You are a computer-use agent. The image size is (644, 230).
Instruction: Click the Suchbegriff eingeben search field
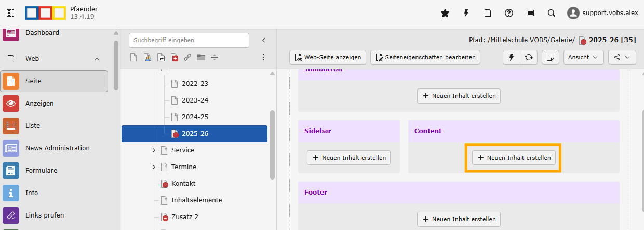tap(189, 40)
